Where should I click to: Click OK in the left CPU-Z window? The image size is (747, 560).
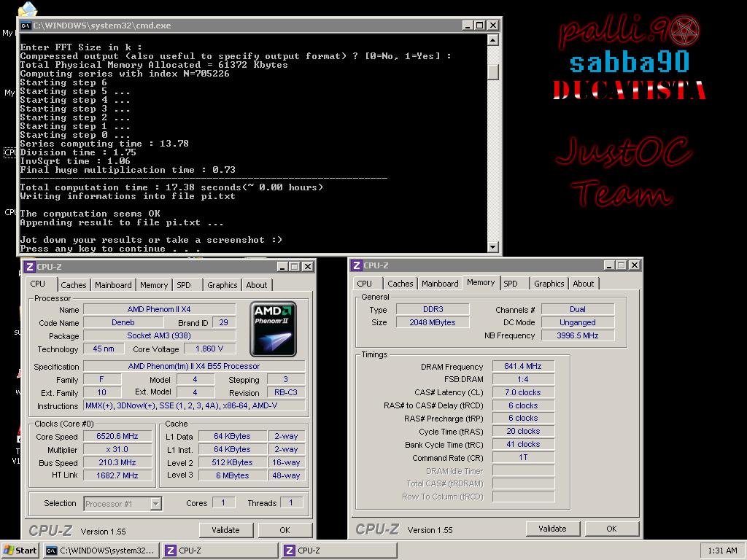(285, 530)
